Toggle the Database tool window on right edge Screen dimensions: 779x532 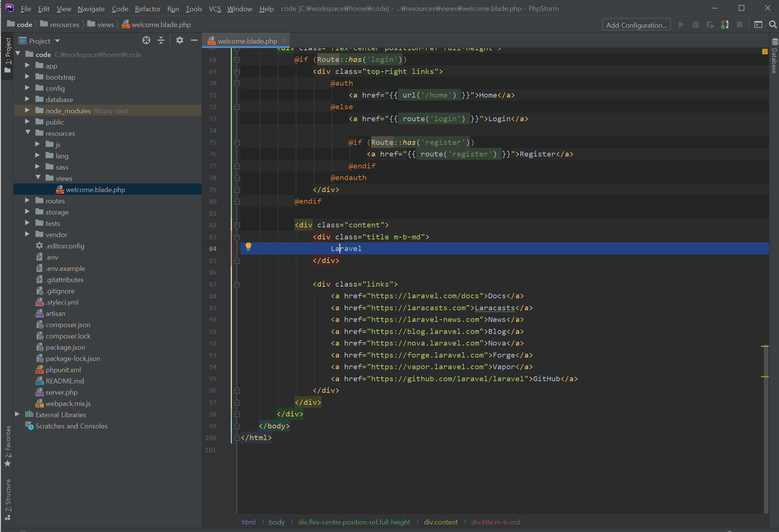774,56
